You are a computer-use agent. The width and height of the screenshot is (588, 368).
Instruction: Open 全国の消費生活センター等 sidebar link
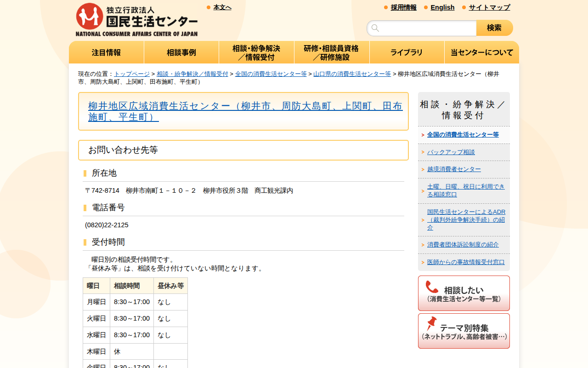coord(462,135)
